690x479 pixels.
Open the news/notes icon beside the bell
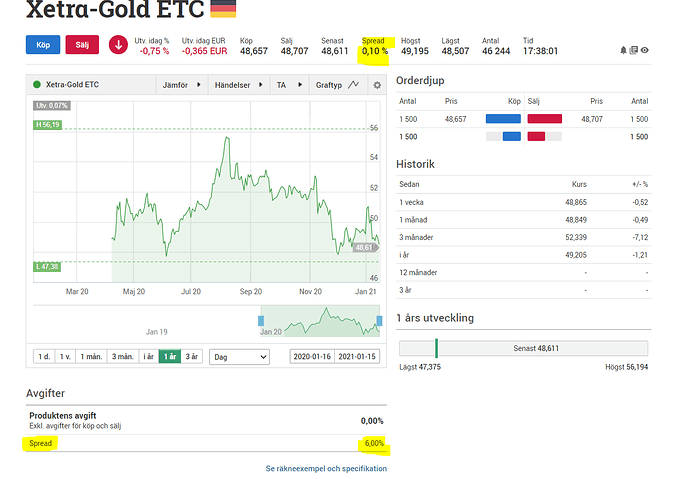[x=634, y=50]
